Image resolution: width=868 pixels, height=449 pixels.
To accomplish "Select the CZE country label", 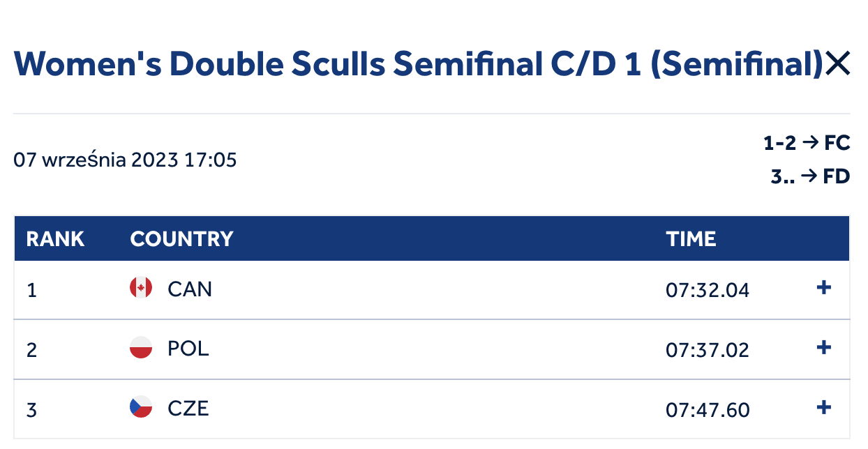I will click(x=188, y=409).
